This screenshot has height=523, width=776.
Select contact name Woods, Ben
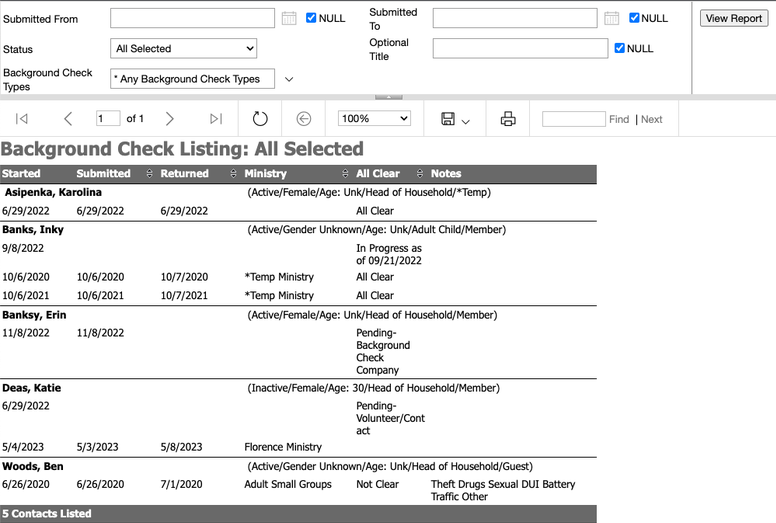click(33, 466)
